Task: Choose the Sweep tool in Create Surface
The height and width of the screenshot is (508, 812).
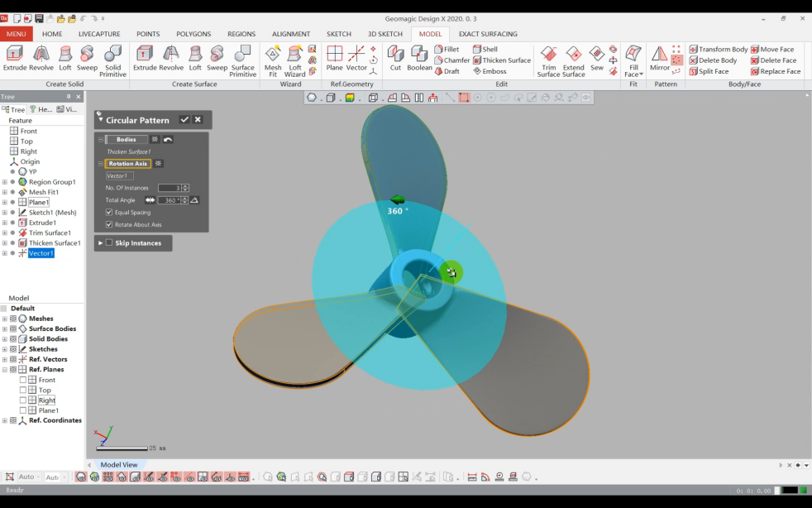Action: (217, 58)
